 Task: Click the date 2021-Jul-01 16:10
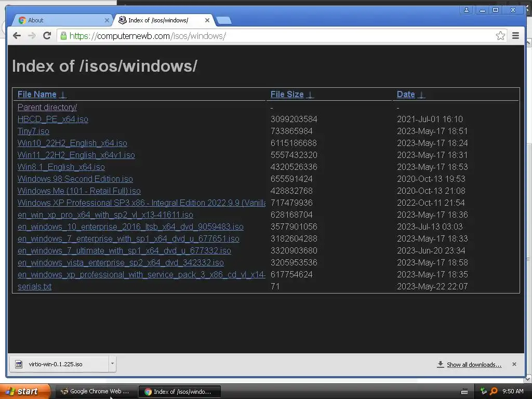430,119
